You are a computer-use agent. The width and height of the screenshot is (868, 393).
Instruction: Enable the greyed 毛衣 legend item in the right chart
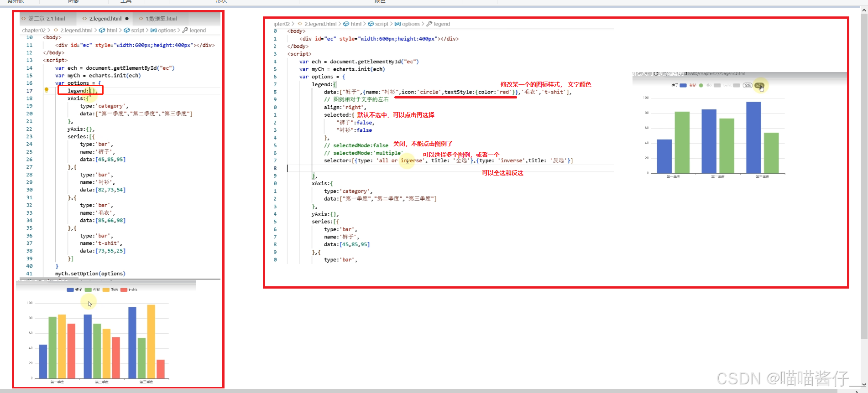coord(713,85)
